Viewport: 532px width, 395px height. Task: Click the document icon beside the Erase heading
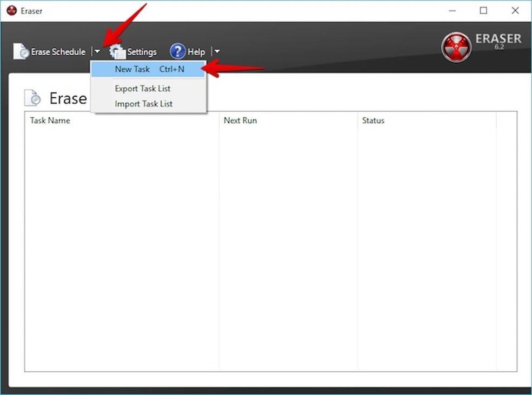(32, 97)
